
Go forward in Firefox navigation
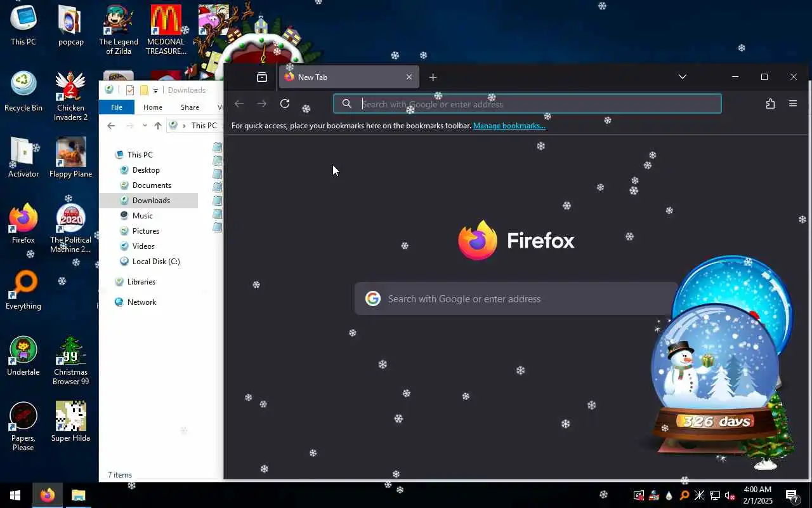coord(262,104)
